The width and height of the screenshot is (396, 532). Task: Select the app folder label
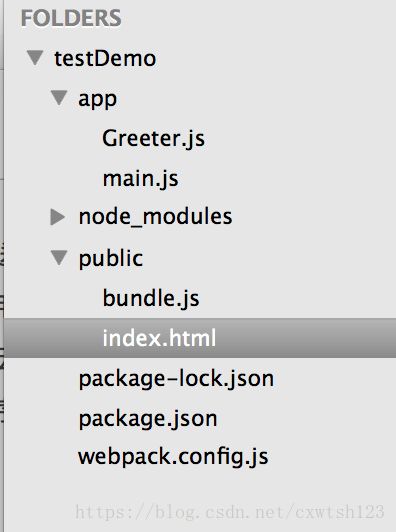pos(98,99)
